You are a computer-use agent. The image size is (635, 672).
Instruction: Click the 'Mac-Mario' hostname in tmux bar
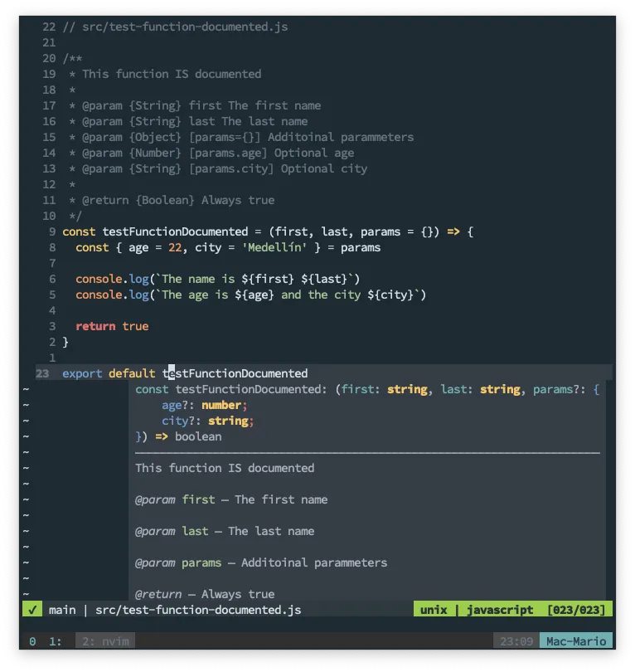click(x=576, y=641)
